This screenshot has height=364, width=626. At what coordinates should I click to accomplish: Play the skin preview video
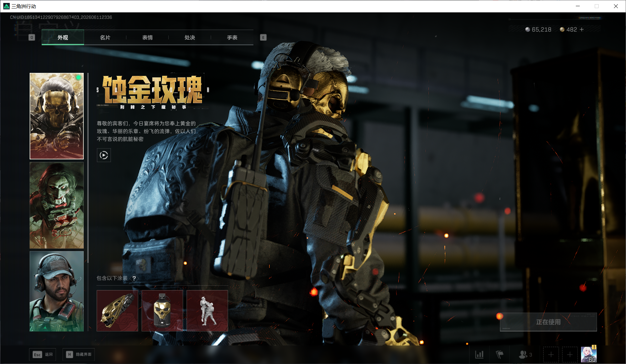(x=104, y=155)
